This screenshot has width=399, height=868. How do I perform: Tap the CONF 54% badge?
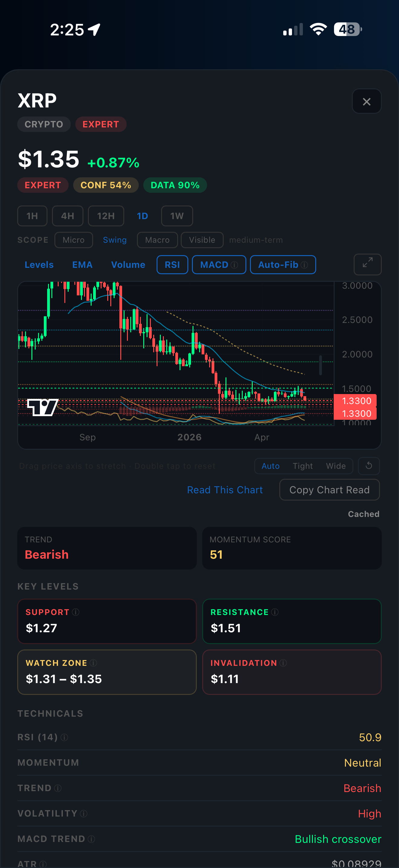click(105, 185)
